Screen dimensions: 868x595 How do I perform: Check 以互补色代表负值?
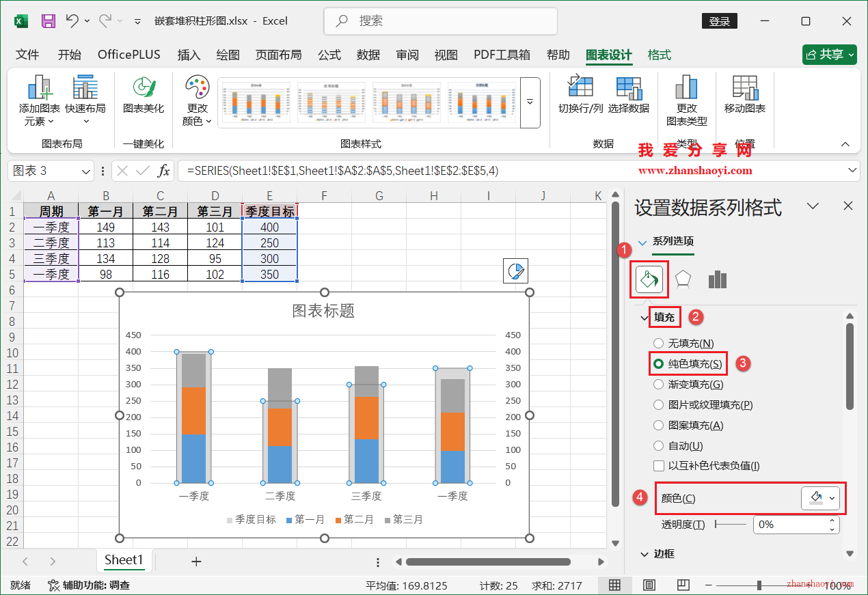pyautogui.click(x=658, y=466)
